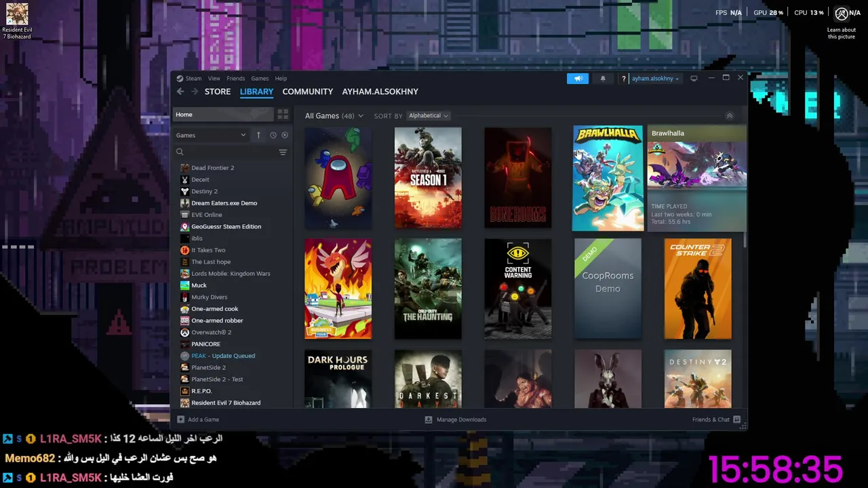Click Manage Downloads label
868x488 pixels.
tap(461, 420)
